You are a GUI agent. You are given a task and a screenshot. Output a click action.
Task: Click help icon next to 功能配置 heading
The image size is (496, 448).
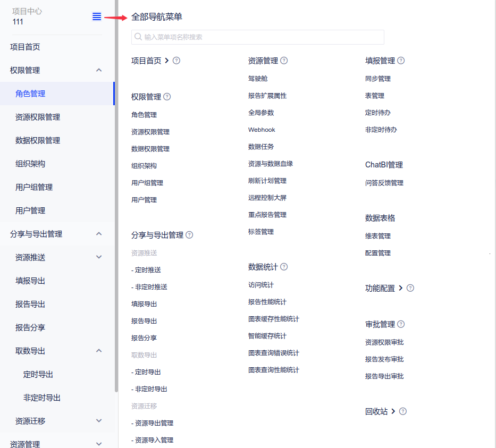click(410, 288)
